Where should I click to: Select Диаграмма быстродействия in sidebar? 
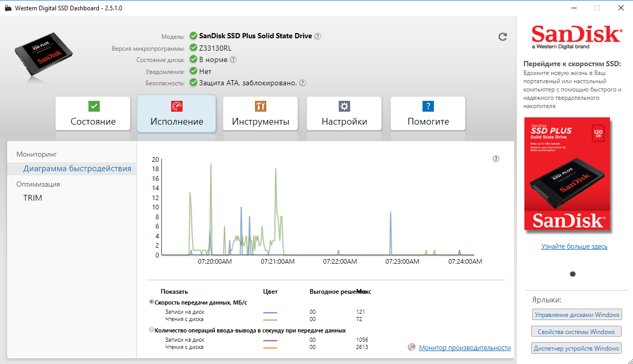77,169
